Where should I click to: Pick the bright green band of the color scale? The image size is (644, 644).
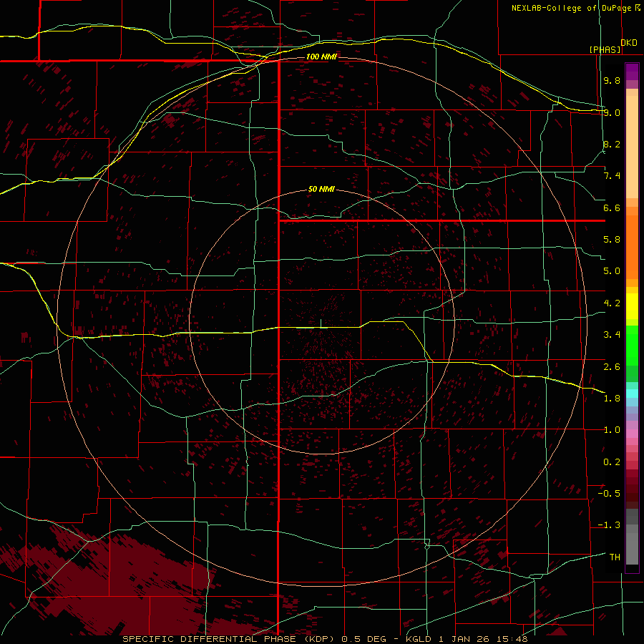pos(632,346)
